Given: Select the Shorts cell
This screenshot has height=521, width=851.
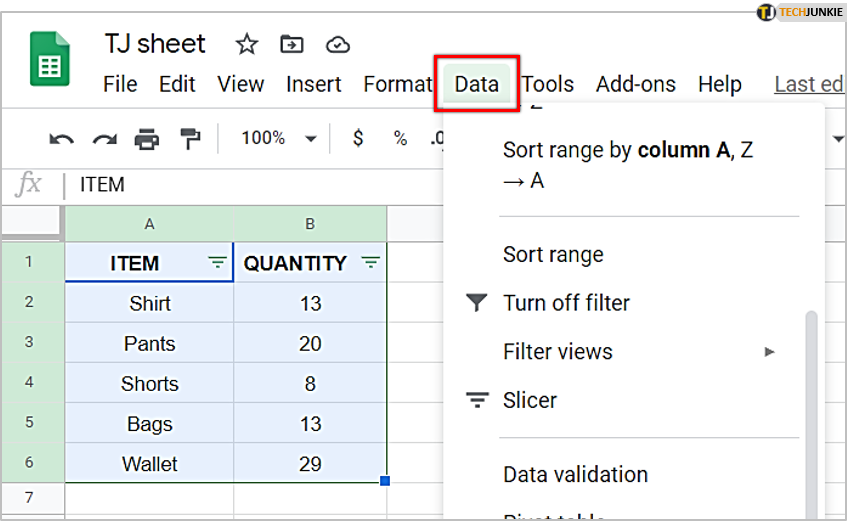Looking at the screenshot, I should (x=149, y=383).
